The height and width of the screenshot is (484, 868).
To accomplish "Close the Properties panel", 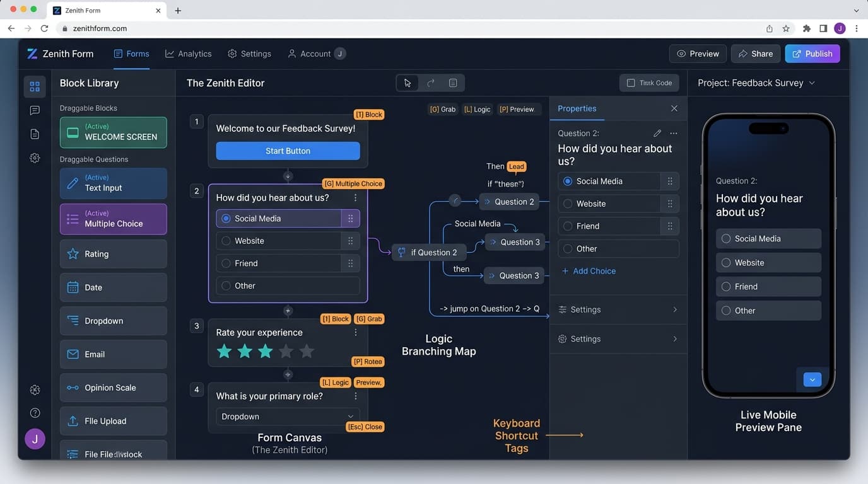I will pos(674,108).
